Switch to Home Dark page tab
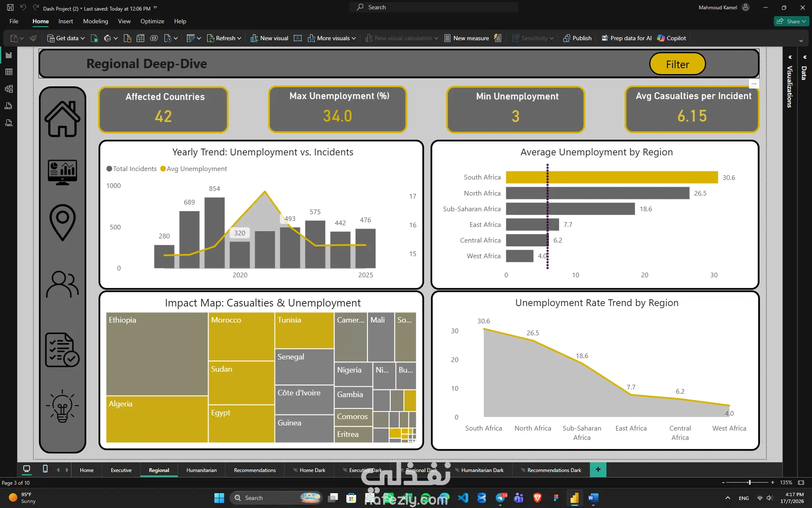This screenshot has height=508, width=812. coord(309,470)
